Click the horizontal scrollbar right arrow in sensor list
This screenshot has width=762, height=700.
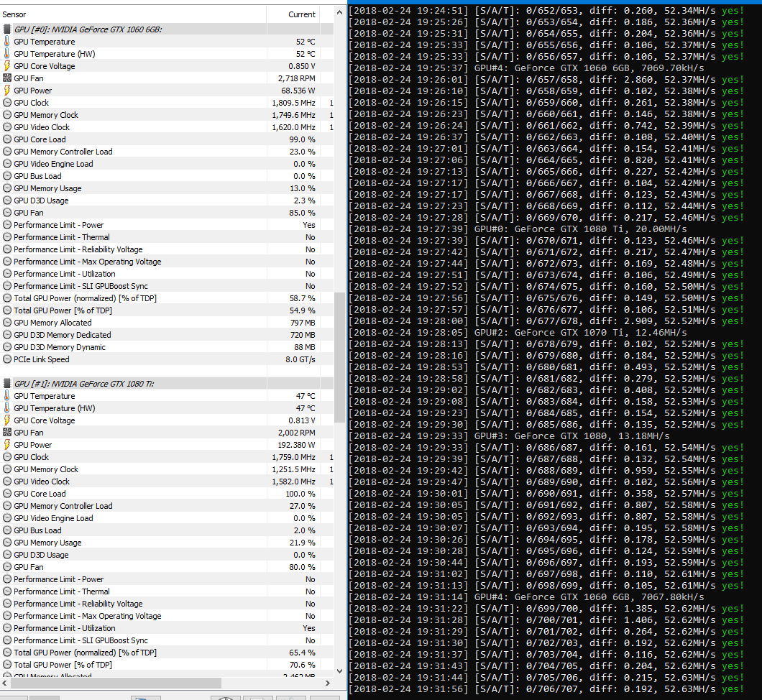[x=328, y=683]
